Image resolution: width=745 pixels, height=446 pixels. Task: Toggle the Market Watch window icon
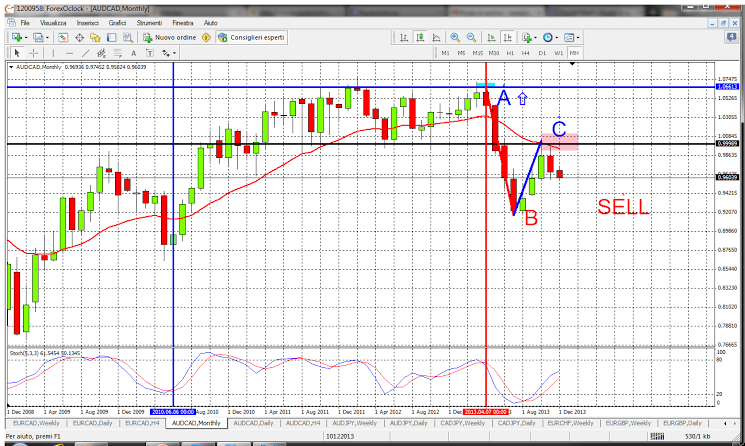pos(63,37)
